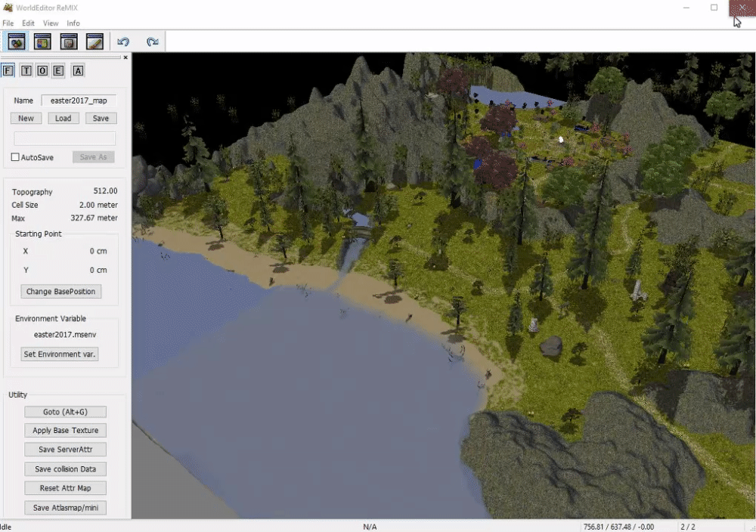The width and height of the screenshot is (756, 532).
Task: Click the large grey boulder in the 3D viewport
Action: click(x=551, y=345)
